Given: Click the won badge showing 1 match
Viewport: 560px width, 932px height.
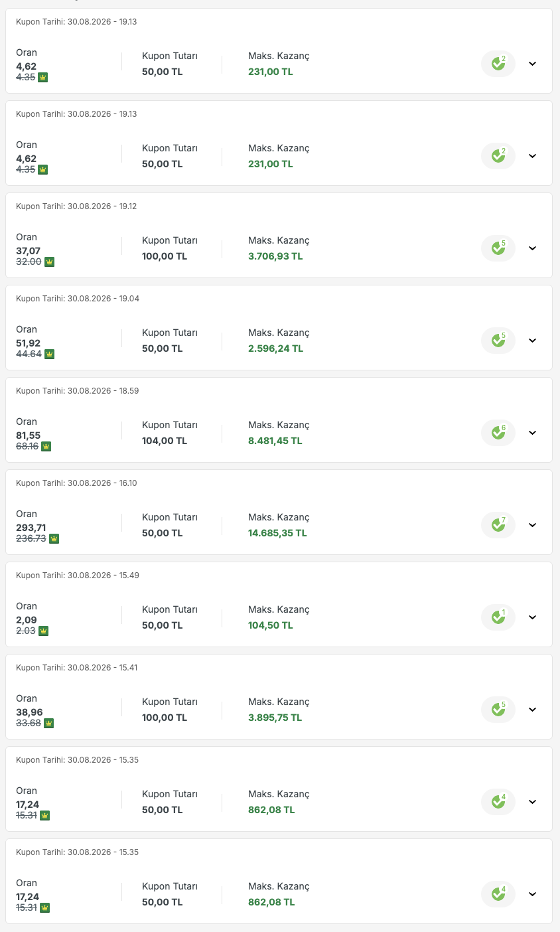Looking at the screenshot, I should pos(498,617).
